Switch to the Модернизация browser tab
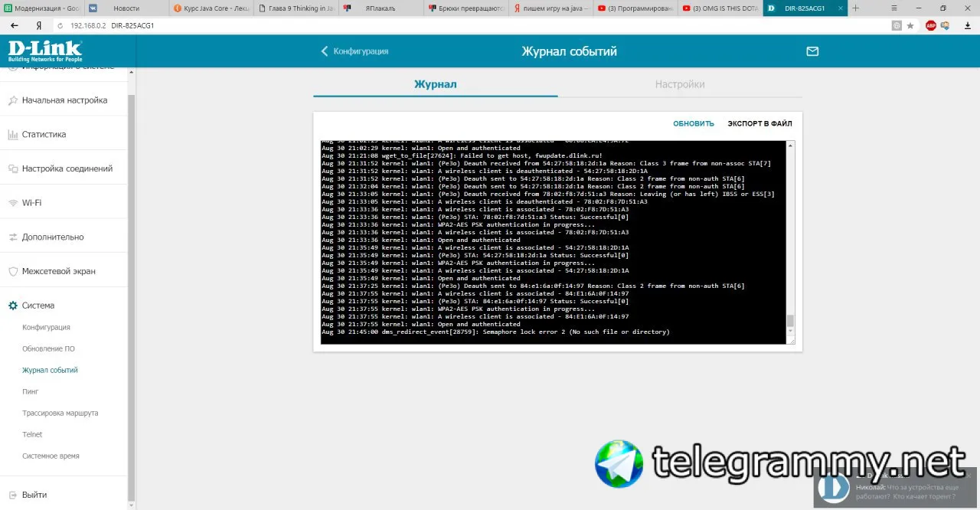This screenshot has height=510, width=980. [x=43, y=8]
